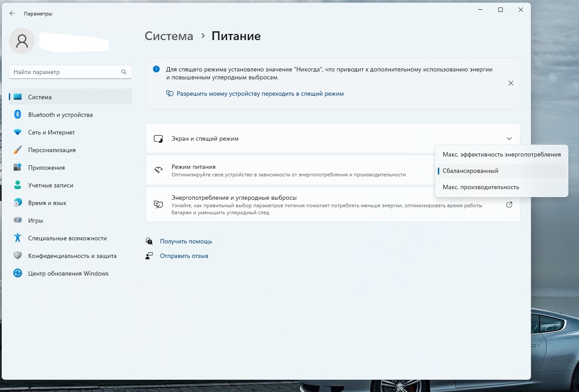Click the Система monitor icon in sidebar

[18, 97]
